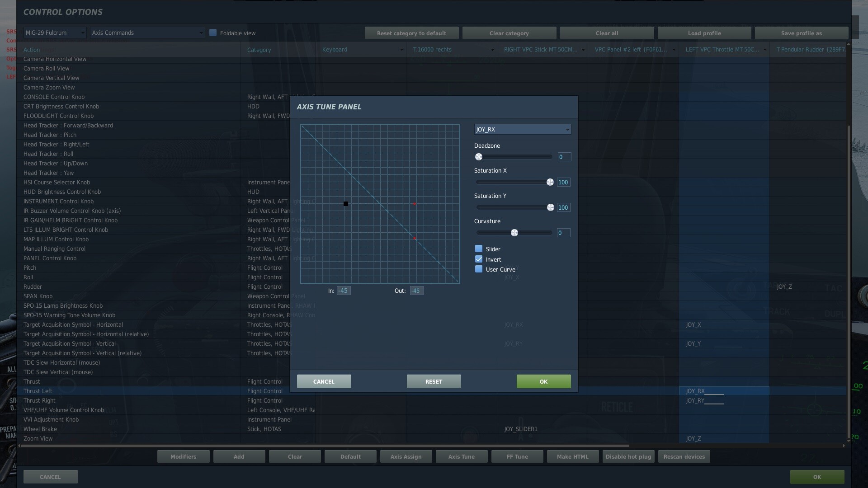Open the MiG-29 Fulcrum aircraft dropdown

[x=55, y=33]
